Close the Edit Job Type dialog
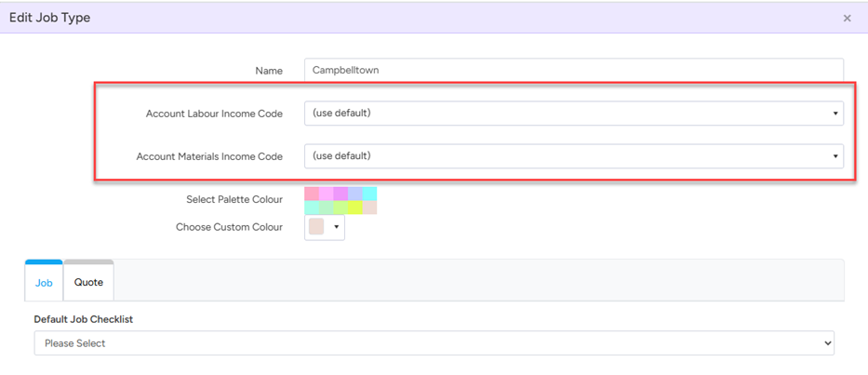This screenshot has height=375, width=868. click(847, 19)
